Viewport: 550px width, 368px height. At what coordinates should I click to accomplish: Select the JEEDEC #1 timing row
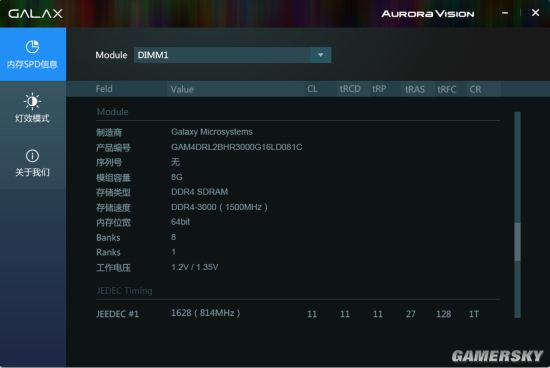point(297,314)
